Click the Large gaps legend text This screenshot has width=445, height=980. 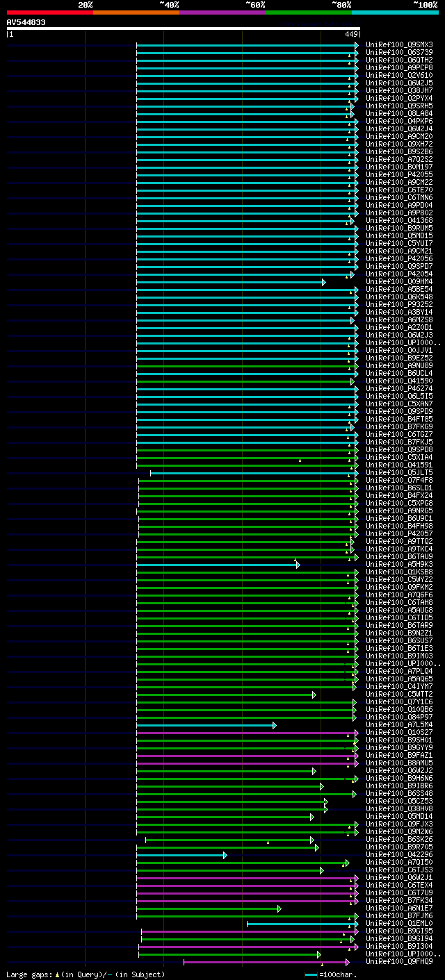86,974
